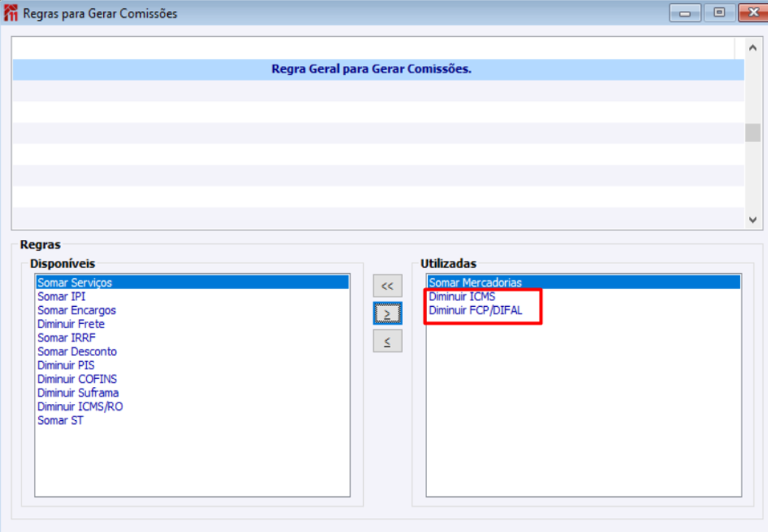
Task: Click the '<' remove rule button
Action: pyautogui.click(x=387, y=341)
